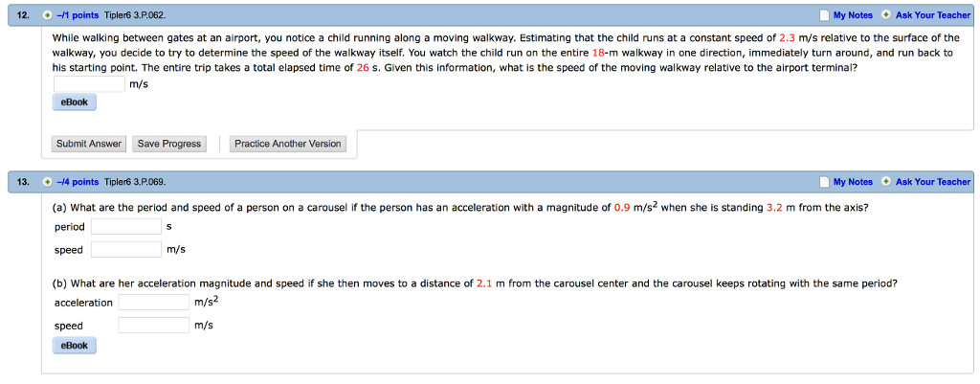The height and width of the screenshot is (384, 980).
Task: Click Ask Your Teacher plus icon, question 13
Action: point(885,182)
